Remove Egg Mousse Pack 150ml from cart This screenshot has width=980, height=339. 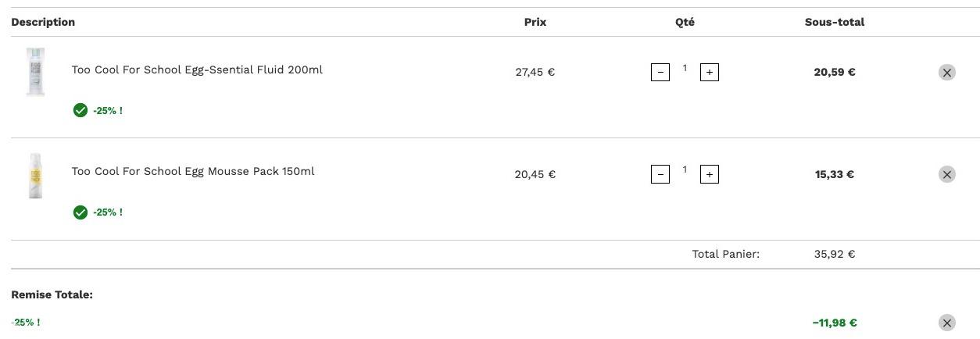[x=946, y=174]
